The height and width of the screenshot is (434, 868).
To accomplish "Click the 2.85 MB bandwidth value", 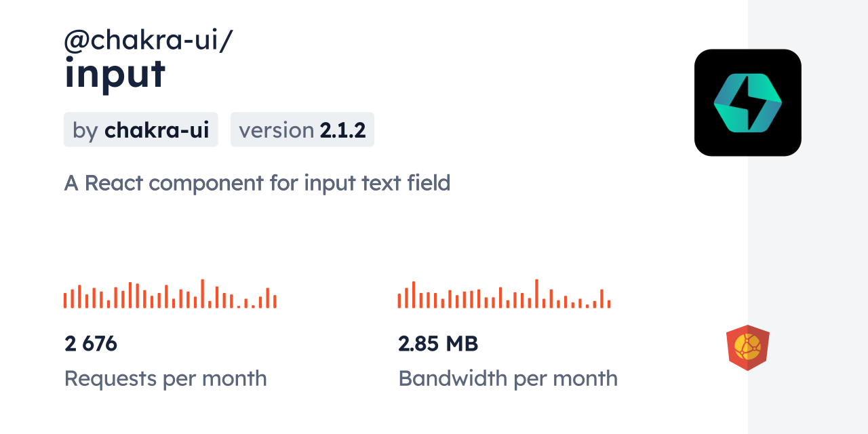I will click(438, 344).
